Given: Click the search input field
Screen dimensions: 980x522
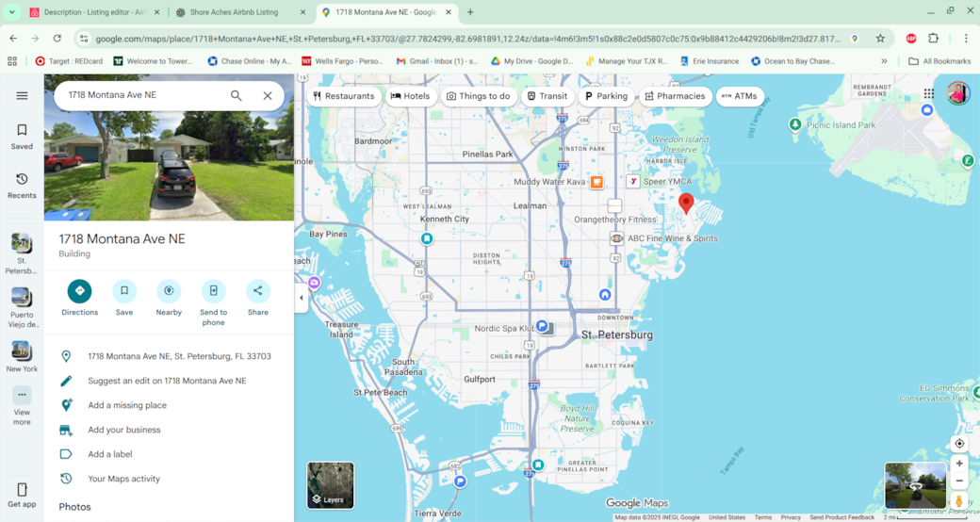Looking at the screenshot, I should [x=141, y=95].
